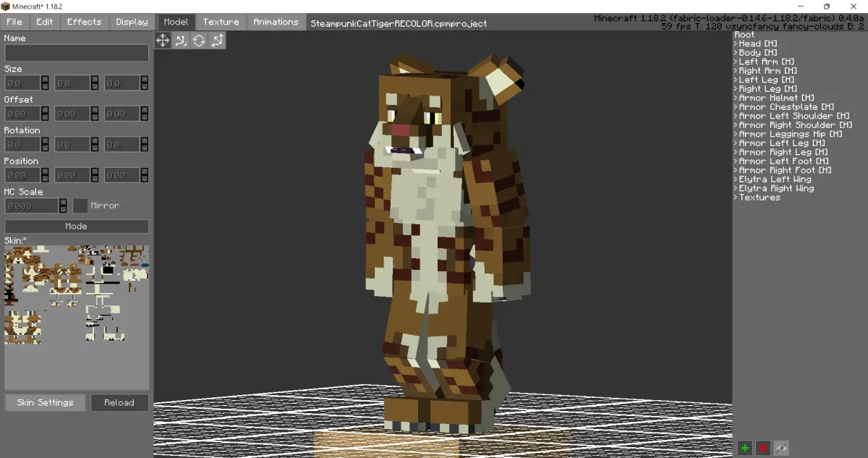
Task: Click the Skin Settings button
Action: 45,402
